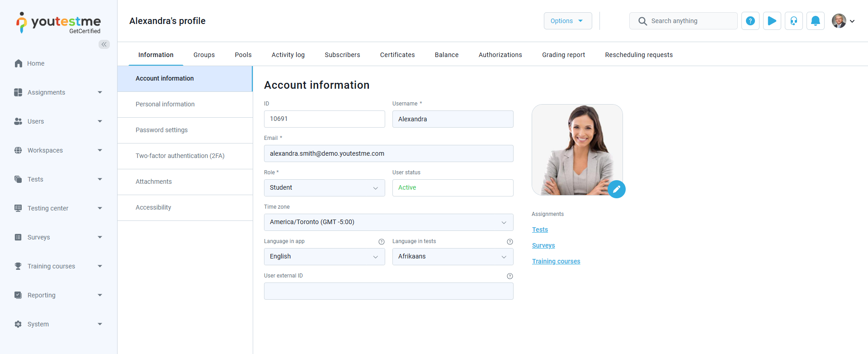Expand the Surveys menu arrow
The height and width of the screenshot is (354, 868).
(100, 237)
